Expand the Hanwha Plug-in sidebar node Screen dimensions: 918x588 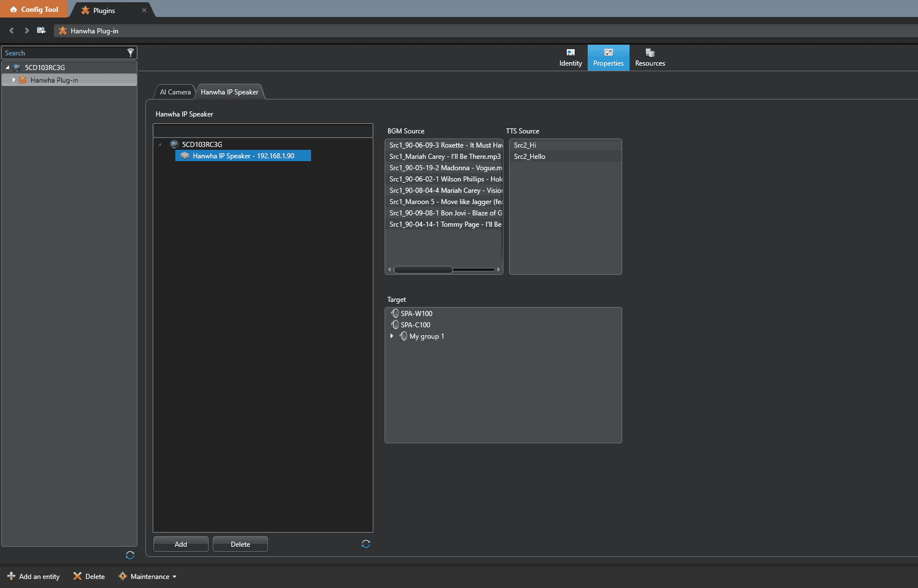click(14, 80)
